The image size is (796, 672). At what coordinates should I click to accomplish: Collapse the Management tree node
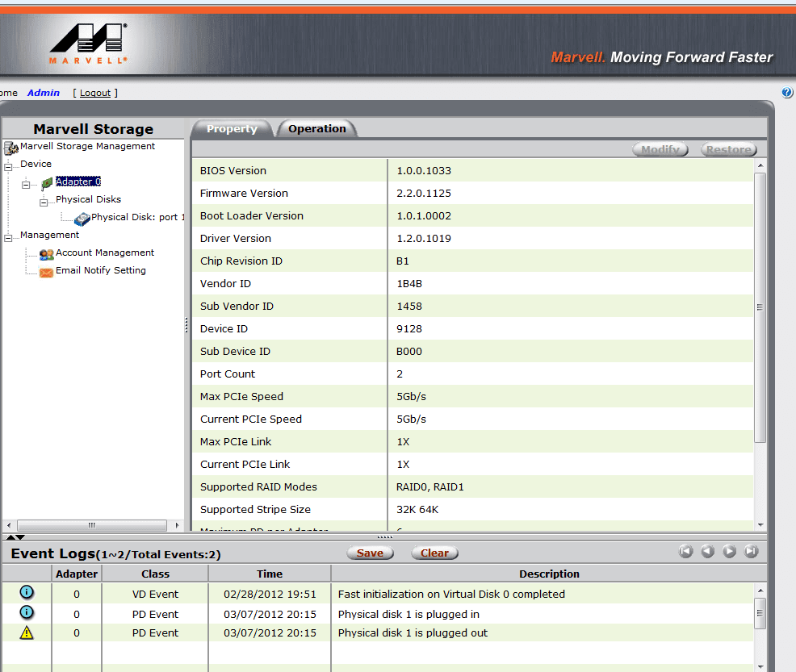click(x=8, y=238)
